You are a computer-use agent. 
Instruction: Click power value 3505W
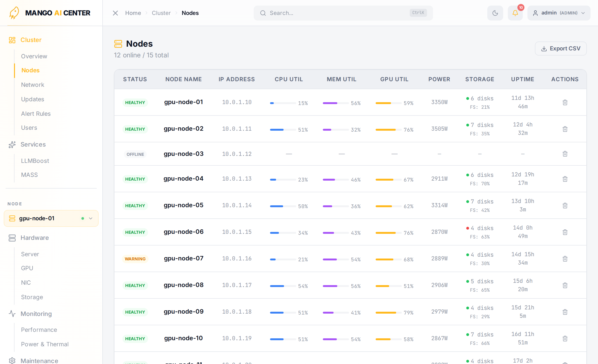click(439, 129)
